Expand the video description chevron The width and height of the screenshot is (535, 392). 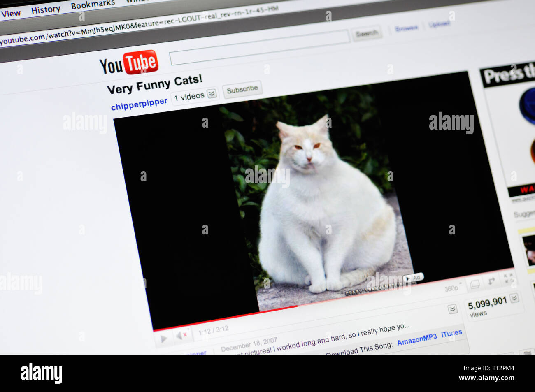[x=452, y=309]
